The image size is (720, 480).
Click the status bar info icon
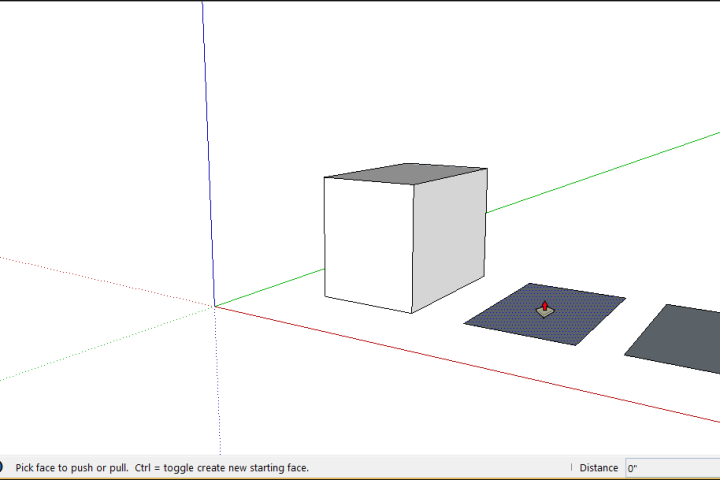click(1, 468)
